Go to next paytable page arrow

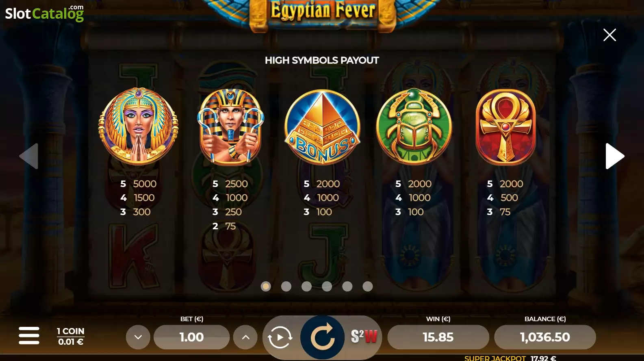tap(615, 156)
